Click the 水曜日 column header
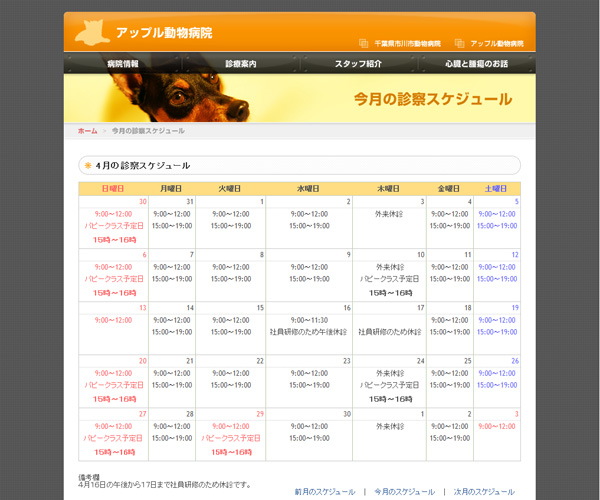The height and width of the screenshot is (500, 600). (x=308, y=189)
